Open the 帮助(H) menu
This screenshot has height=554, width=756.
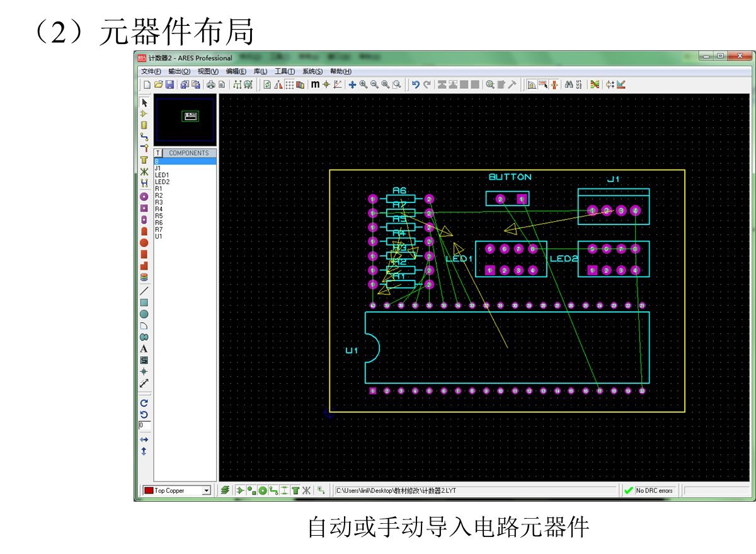tap(341, 71)
